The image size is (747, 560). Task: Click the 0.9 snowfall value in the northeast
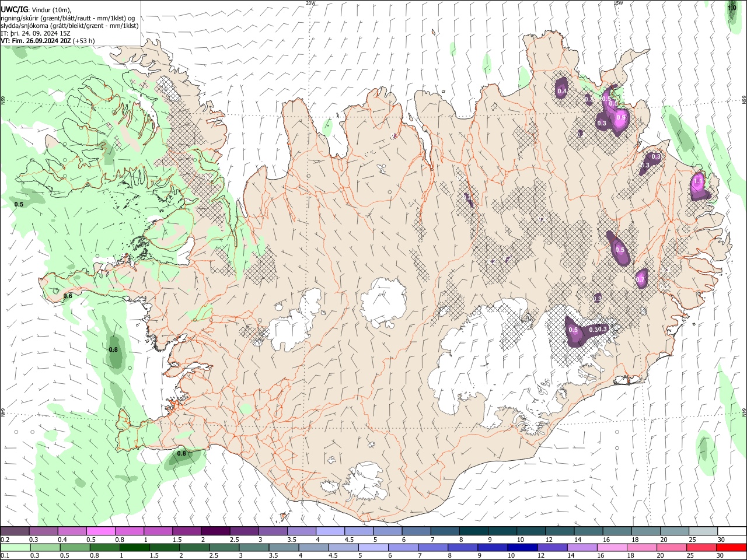pos(621,117)
